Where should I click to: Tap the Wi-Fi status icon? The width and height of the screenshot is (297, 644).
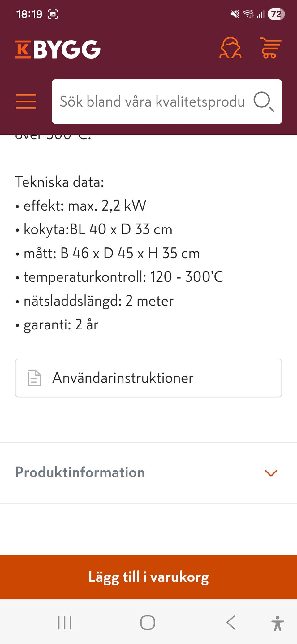[x=248, y=14]
